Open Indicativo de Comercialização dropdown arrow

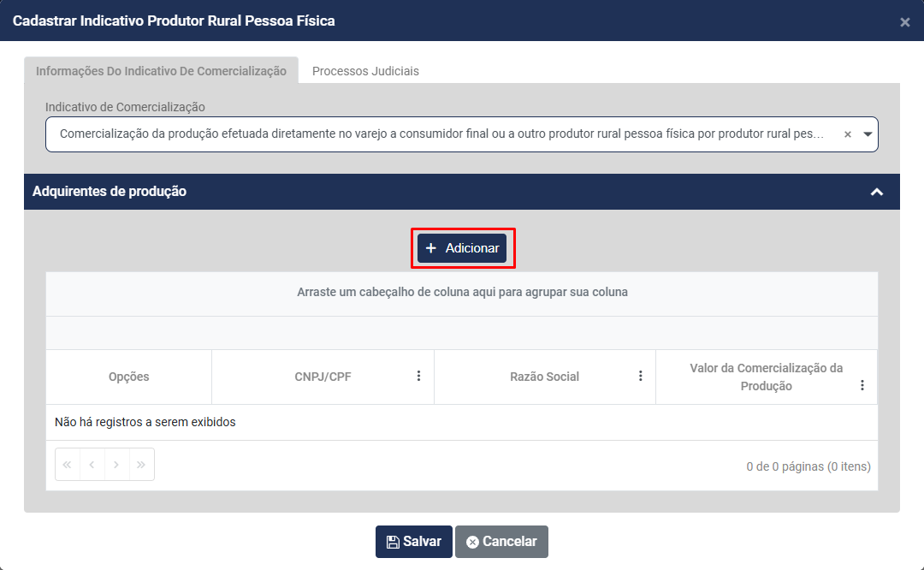tap(868, 134)
